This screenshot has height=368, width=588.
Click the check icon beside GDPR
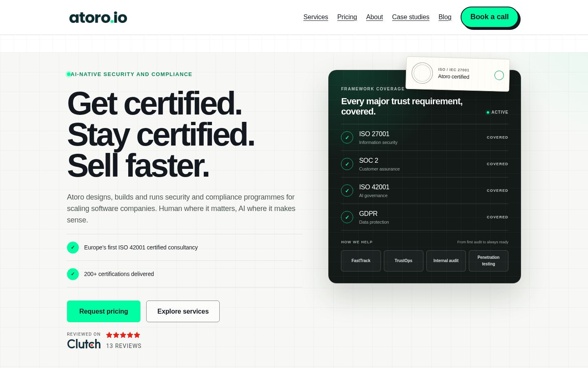[347, 217]
